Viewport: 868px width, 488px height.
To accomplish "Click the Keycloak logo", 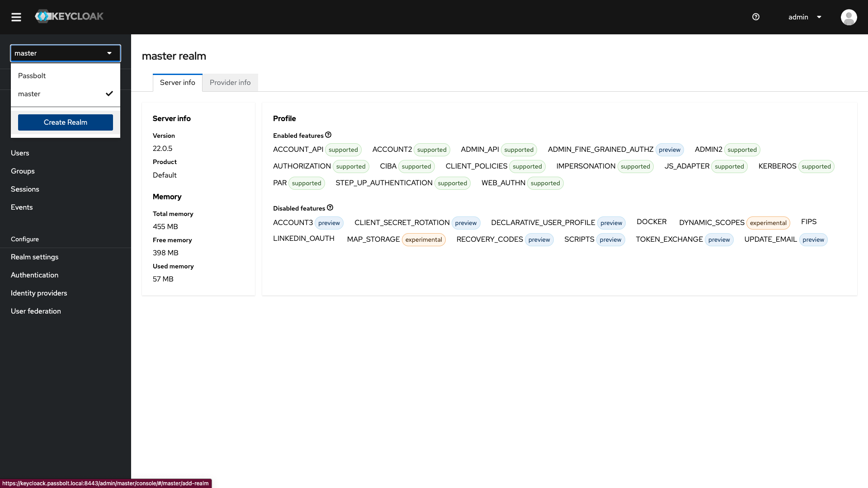I will click(x=69, y=17).
